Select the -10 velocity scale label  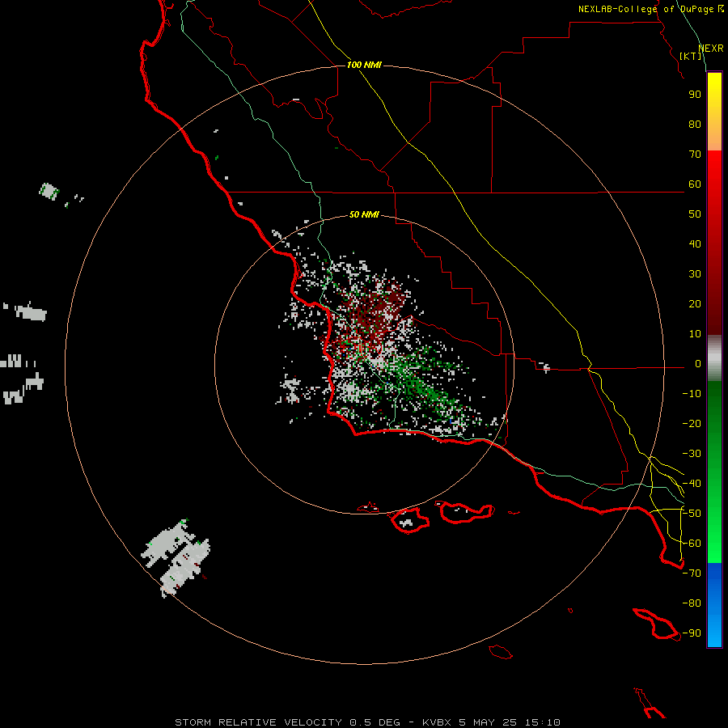point(692,394)
